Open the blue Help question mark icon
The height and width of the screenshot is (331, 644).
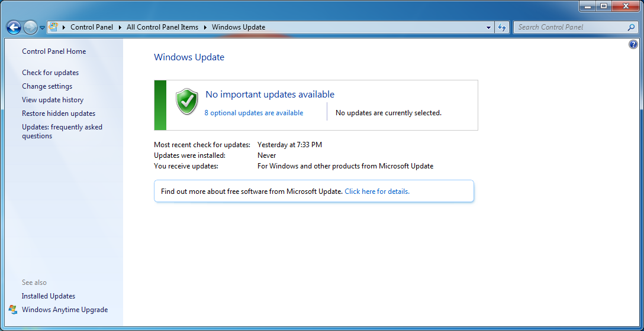633,44
